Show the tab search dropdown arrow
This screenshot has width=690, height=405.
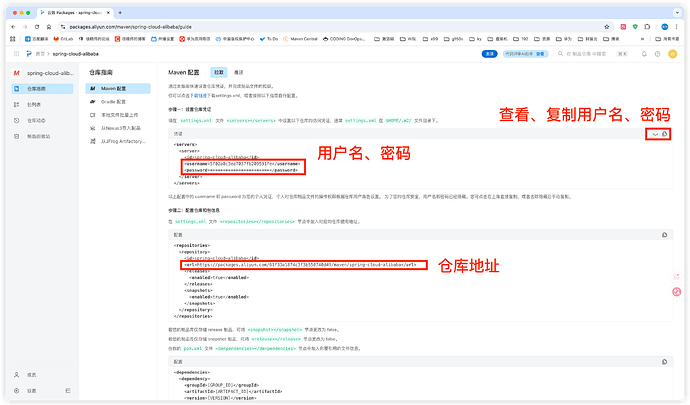(x=678, y=13)
